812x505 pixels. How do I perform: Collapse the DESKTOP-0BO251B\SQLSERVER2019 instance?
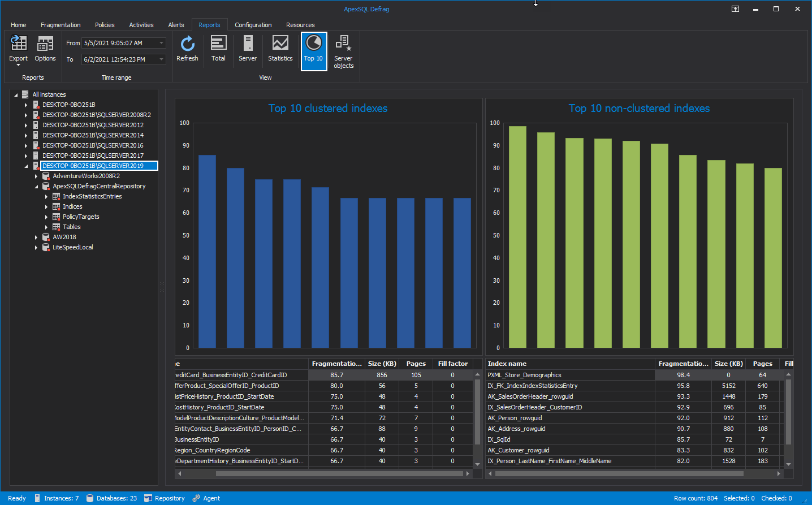point(26,165)
